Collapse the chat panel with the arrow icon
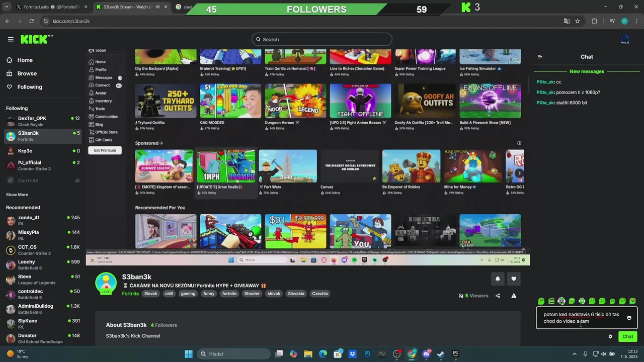This screenshot has height=362, width=644. click(x=540, y=57)
